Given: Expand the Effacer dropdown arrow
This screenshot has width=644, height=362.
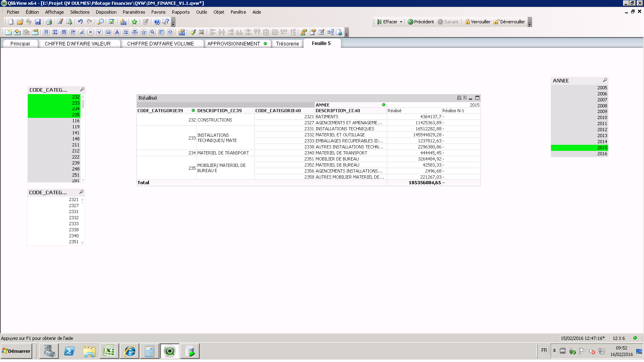Looking at the screenshot, I should (x=401, y=22).
